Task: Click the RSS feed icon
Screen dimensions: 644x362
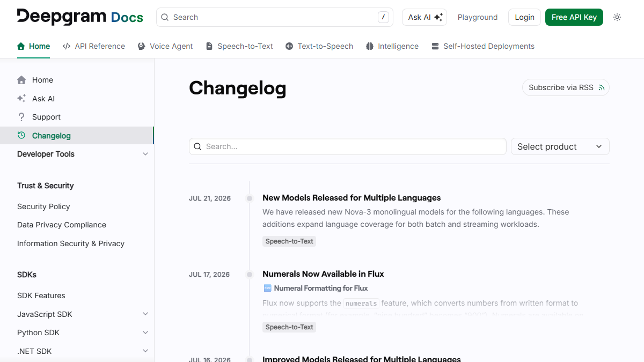Action: click(x=601, y=87)
